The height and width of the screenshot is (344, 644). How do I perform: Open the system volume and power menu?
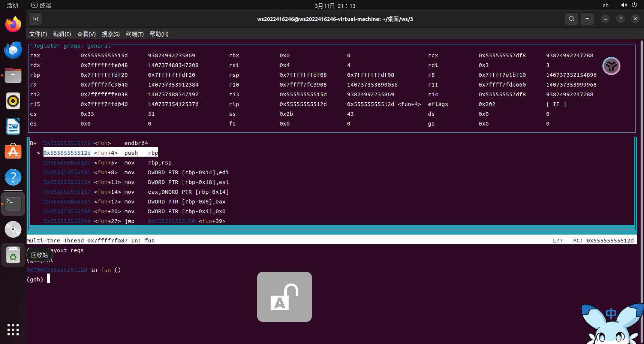[x=629, y=5]
